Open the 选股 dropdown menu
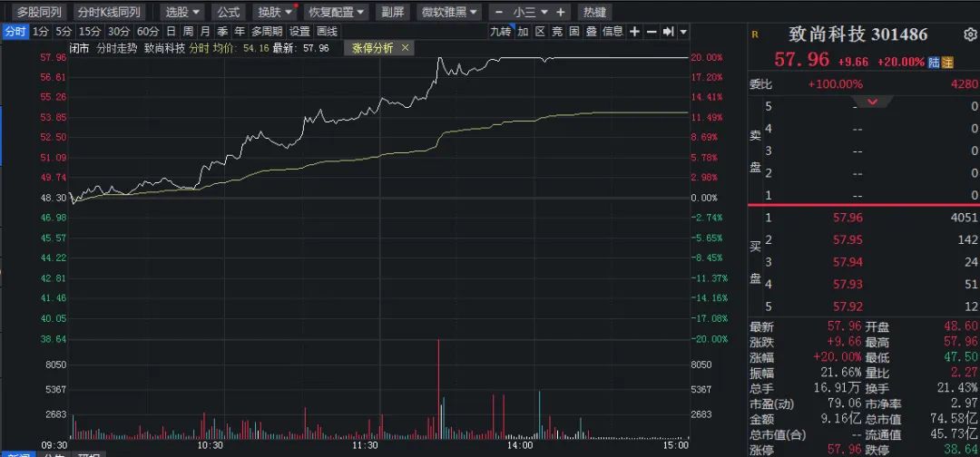The image size is (980, 457). click(x=181, y=12)
